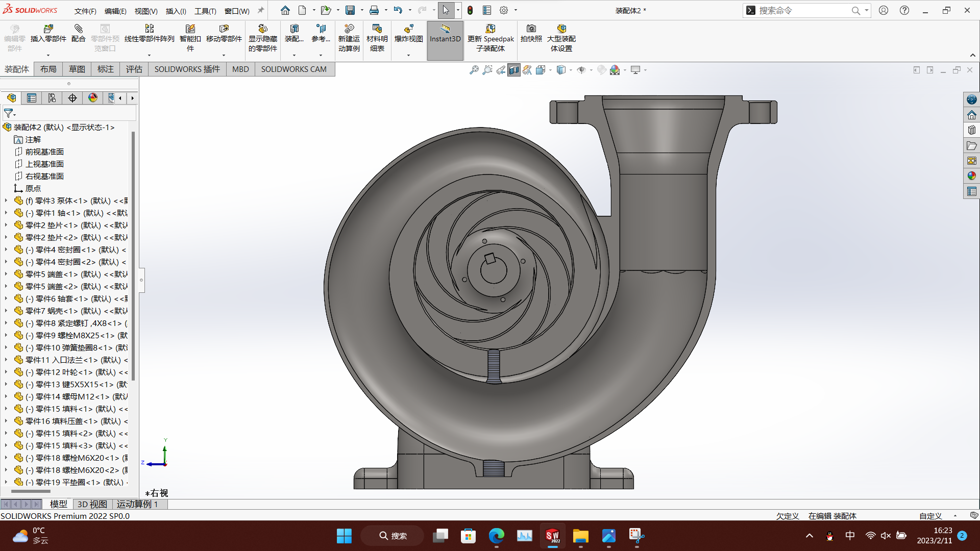
Task: Click the Previous View icon
Action: (501, 70)
